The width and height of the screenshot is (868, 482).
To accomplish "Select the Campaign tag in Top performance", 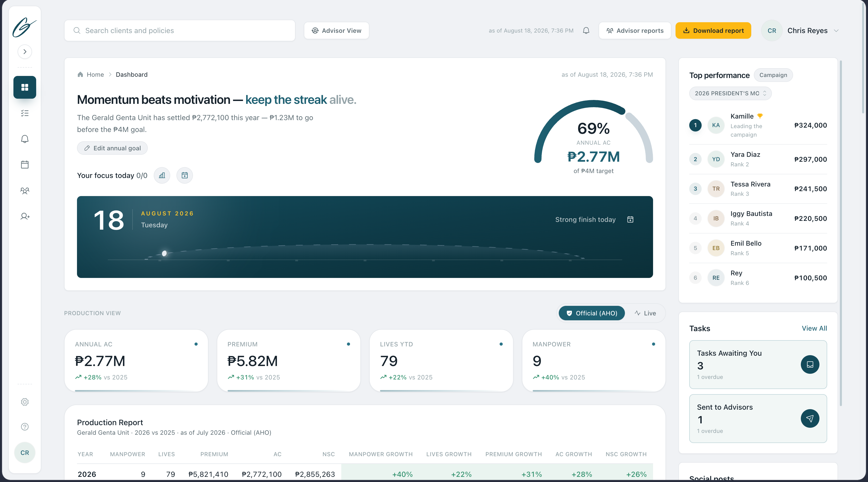I will (773, 75).
